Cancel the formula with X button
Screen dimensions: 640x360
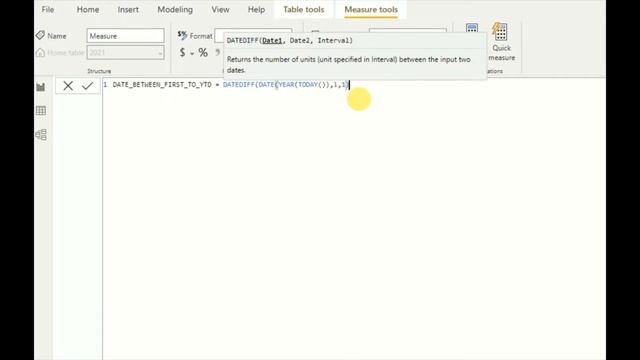[x=68, y=86]
